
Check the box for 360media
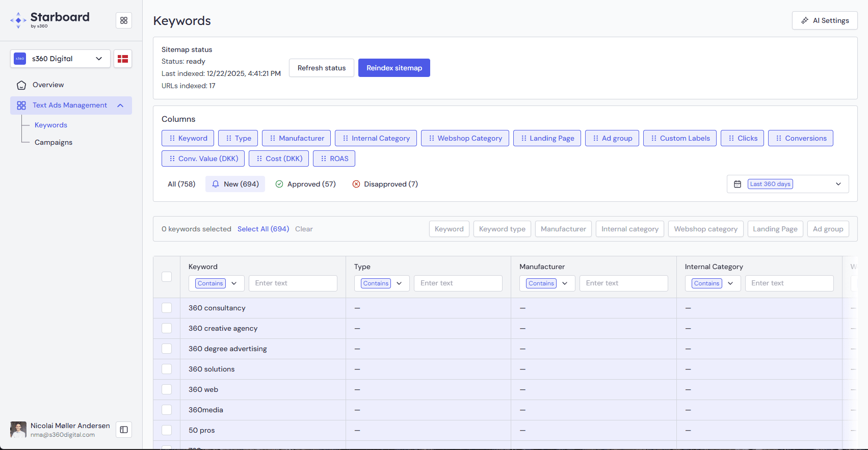pos(167,410)
